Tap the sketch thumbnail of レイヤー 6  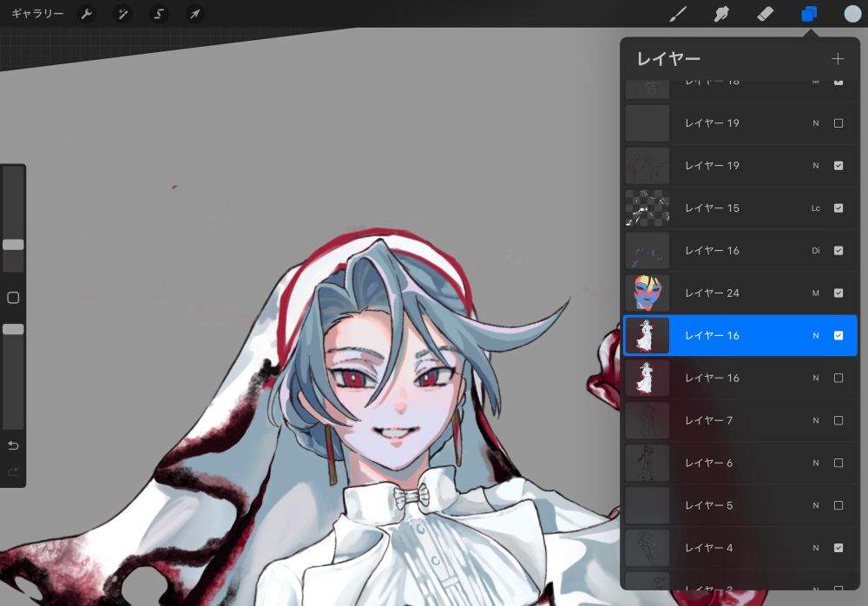pos(648,463)
